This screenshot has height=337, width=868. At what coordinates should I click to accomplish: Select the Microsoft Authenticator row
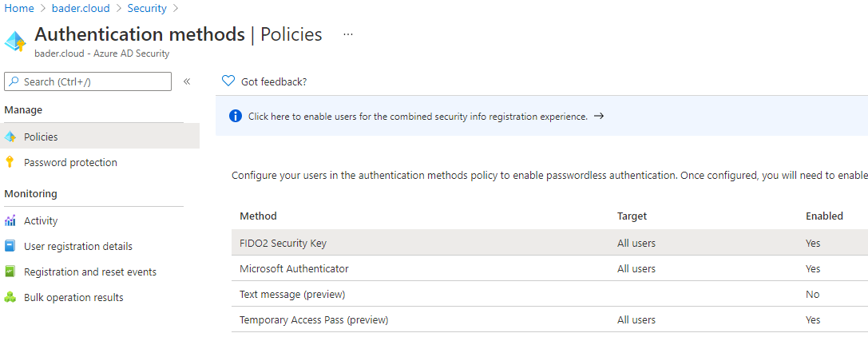coord(294,268)
